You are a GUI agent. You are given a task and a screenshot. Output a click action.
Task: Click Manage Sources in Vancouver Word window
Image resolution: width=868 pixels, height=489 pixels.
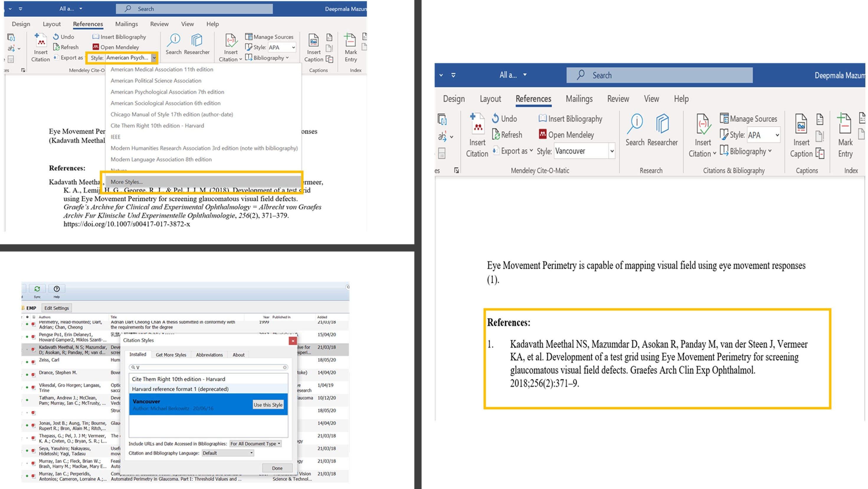(749, 119)
